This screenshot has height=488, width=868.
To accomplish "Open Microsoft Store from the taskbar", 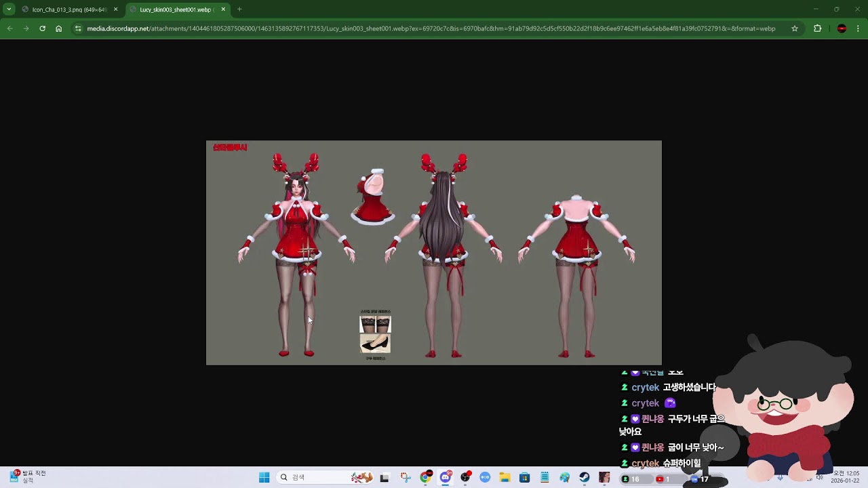I will [524, 478].
